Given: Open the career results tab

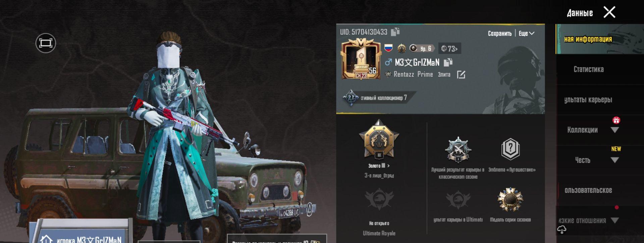Looking at the screenshot, I should tap(588, 99).
